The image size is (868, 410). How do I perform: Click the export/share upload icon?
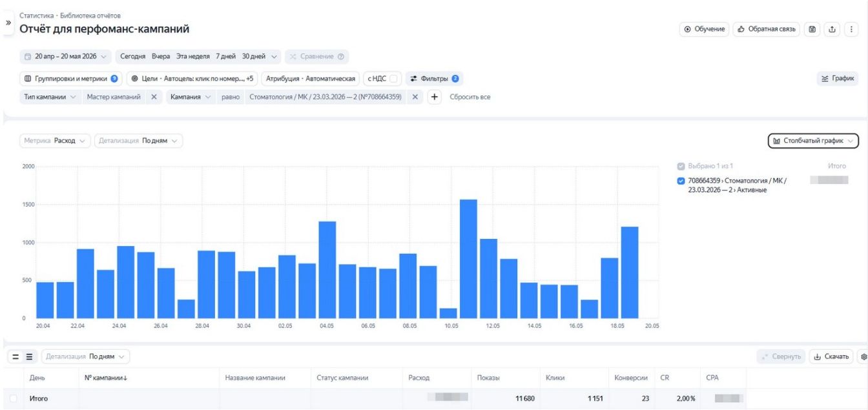coord(832,30)
